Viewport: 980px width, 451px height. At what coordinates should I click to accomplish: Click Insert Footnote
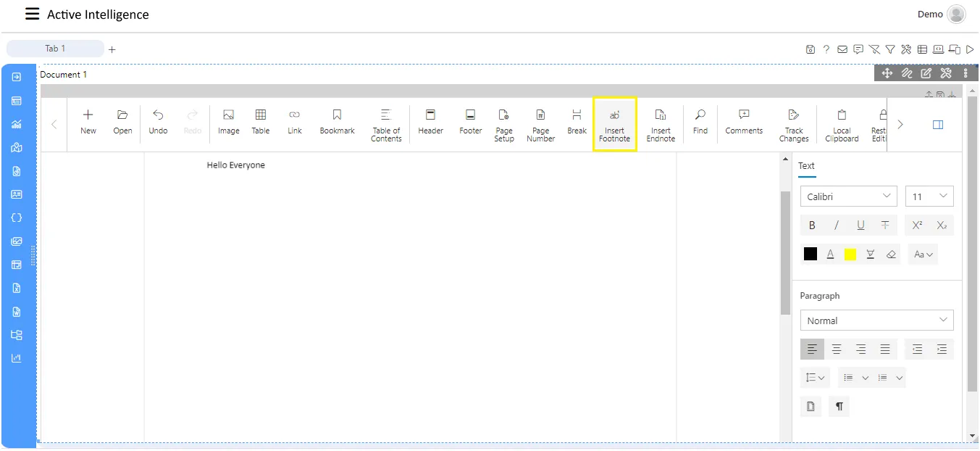click(614, 125)
